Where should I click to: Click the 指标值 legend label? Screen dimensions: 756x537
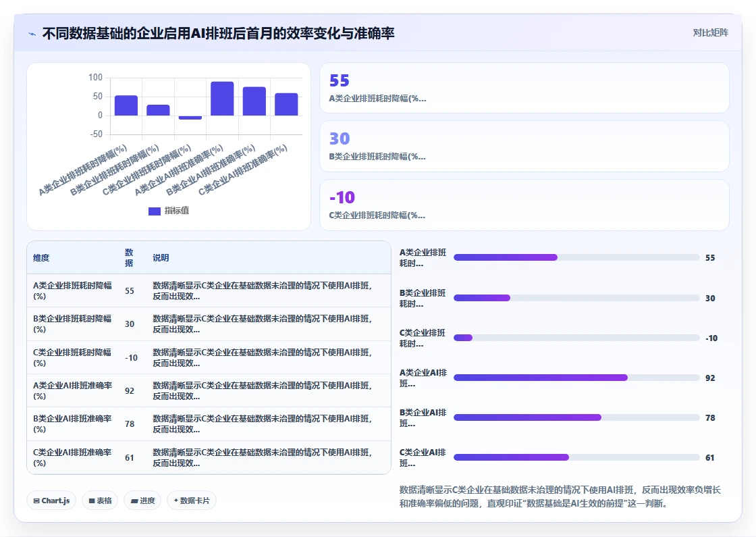tap(176, 211)
